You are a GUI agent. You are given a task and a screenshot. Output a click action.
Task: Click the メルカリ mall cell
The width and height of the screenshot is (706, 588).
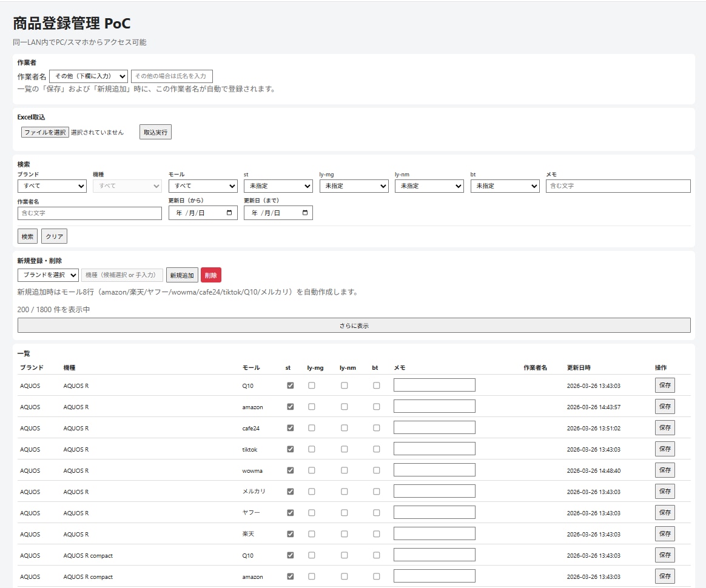[254, 492]
